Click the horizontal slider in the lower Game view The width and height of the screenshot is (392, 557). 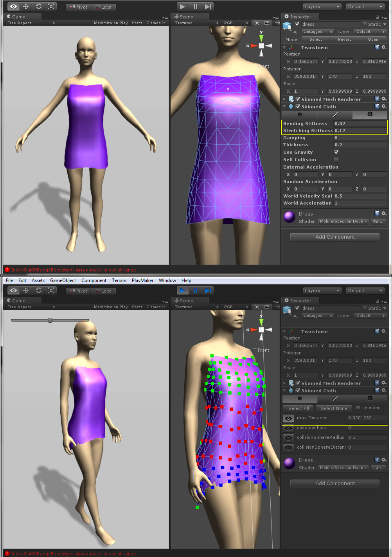click(x=50, y=320)
